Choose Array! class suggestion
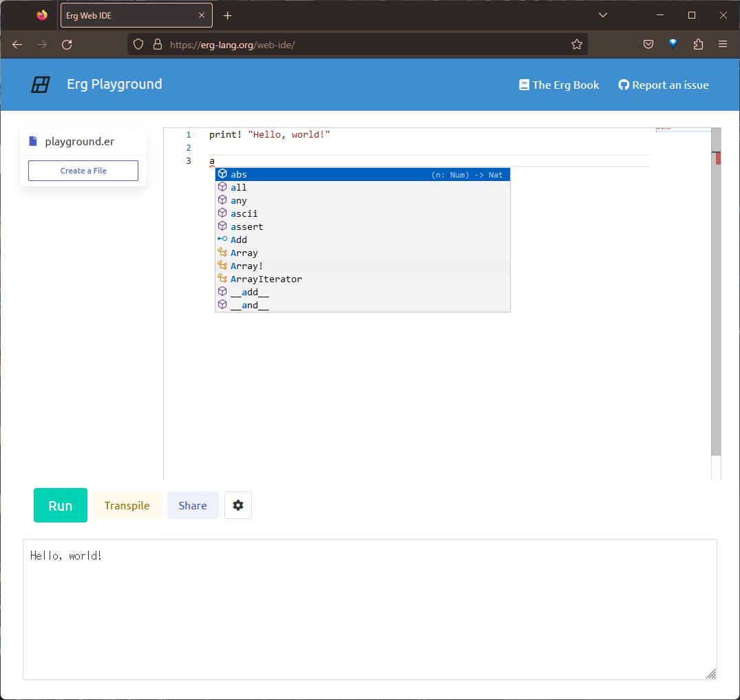This screenshot has width=740, height=700. click(363, 266)
